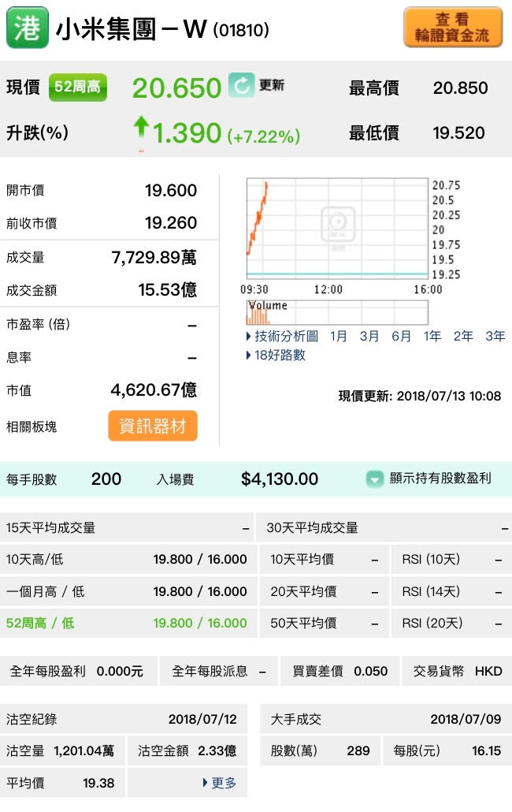The width and height of the screenshot is (512, 812).
Task: Click the 前收市價 value 19.260
Action: click(171, 223)
